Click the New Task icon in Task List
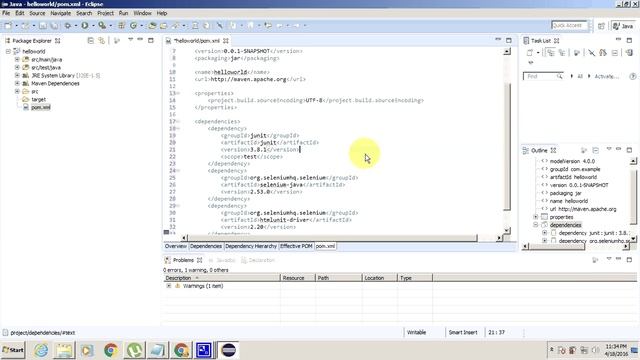This screenshot has height=360, width=640. coord(529,53)
